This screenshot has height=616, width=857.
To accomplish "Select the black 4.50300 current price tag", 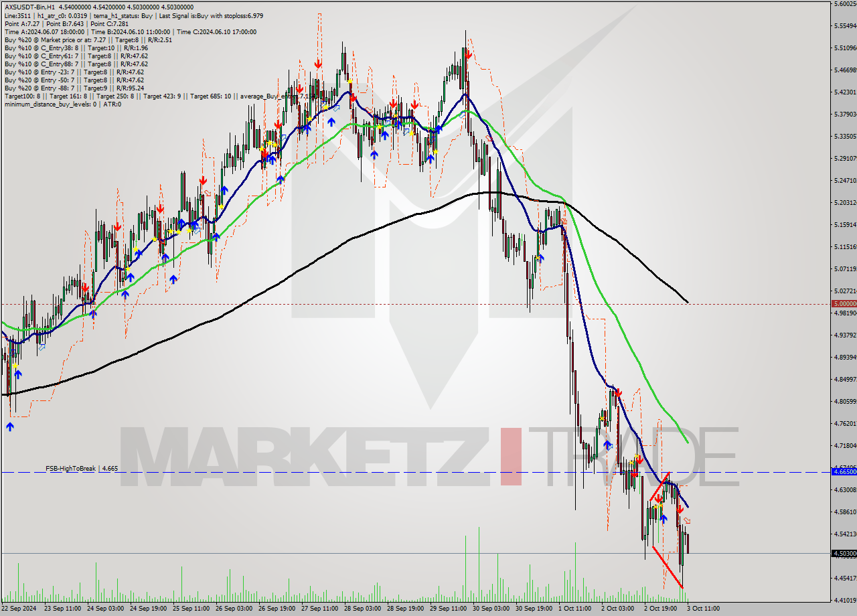I will pos(844,554).
